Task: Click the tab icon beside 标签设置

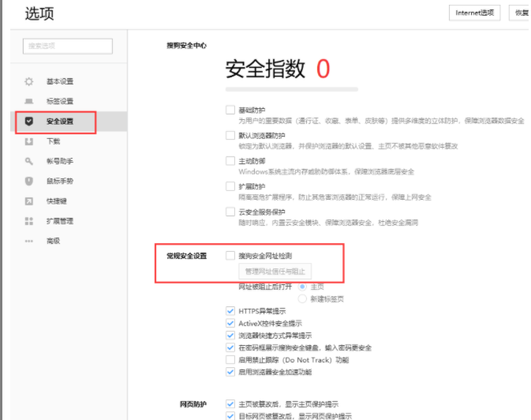Action: pyautogui.click(x=29, y=101)
